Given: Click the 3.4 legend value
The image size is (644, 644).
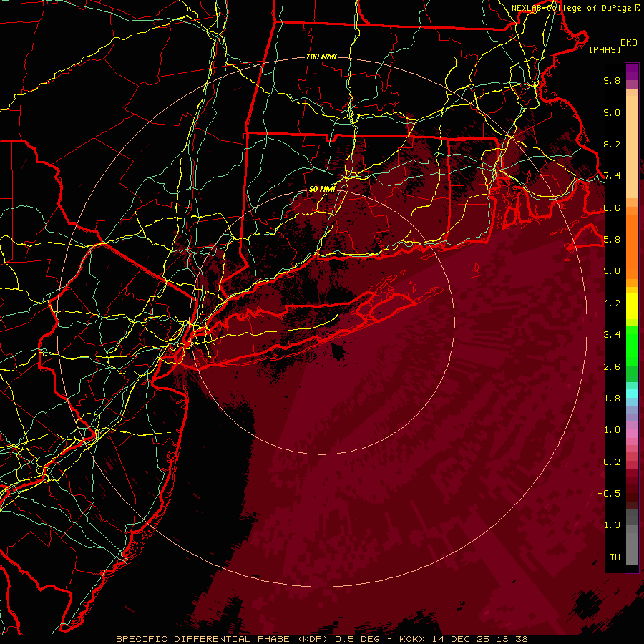Looking at the screenshot, I should [x=612, y=335].
